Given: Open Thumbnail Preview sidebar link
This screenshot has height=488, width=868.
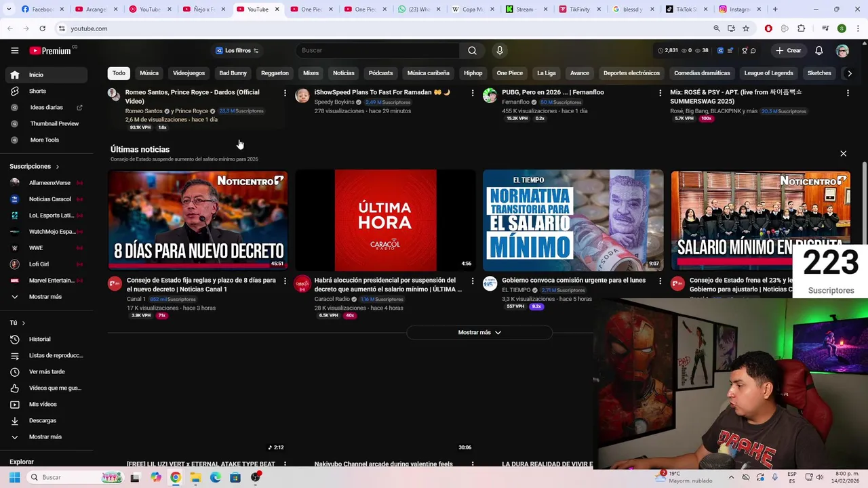Looking at the screenshot, I should pyautogui.click(x=45, y=123).
